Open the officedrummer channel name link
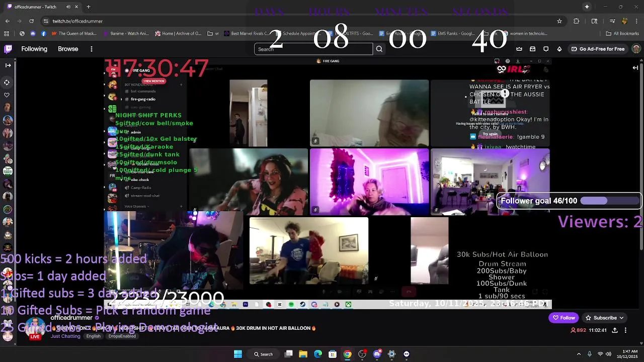The width and height of the screenshot is (644, 362). click(x=71, y=318)
